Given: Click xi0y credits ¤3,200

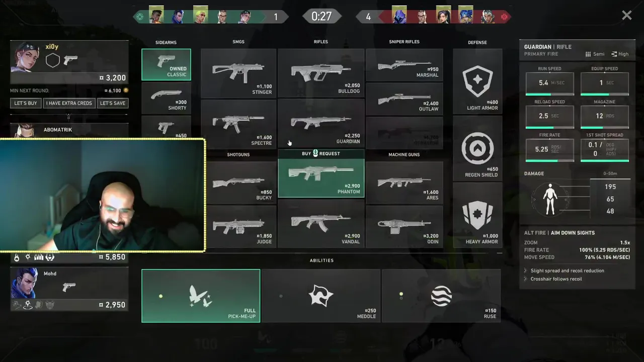Looking at the screenshot, I should click(x=113, y=78).
